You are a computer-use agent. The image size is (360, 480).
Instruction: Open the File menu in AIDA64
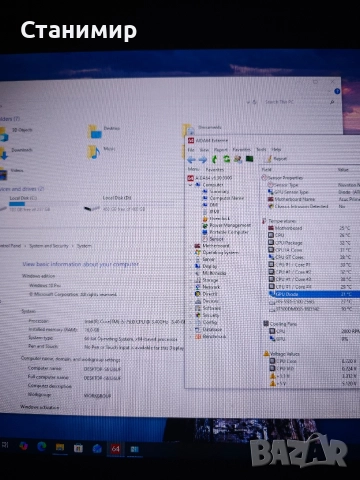pos(191,150)
